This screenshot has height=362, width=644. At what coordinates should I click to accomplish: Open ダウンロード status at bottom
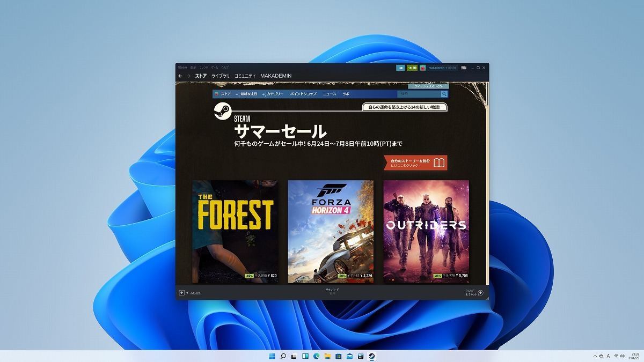pos(332,291)
